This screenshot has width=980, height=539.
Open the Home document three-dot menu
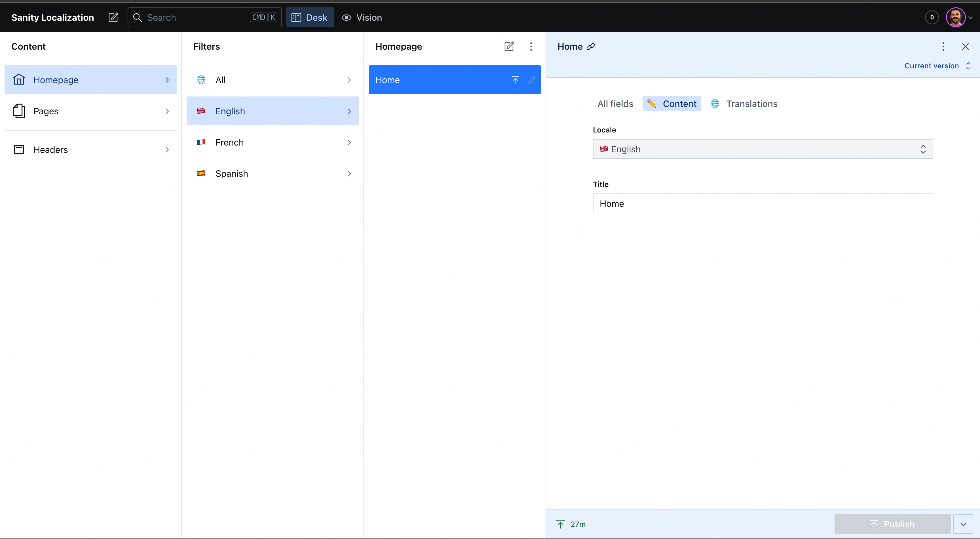coord(943,47)
